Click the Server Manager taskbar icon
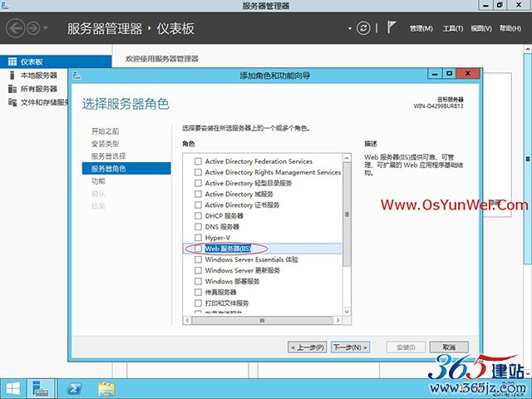 [x=40, y=389]
